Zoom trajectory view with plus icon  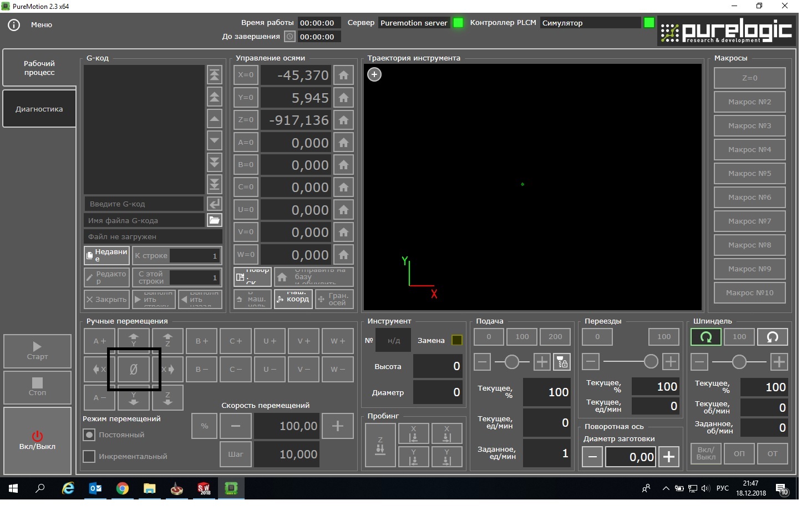[x=374, y=74]
